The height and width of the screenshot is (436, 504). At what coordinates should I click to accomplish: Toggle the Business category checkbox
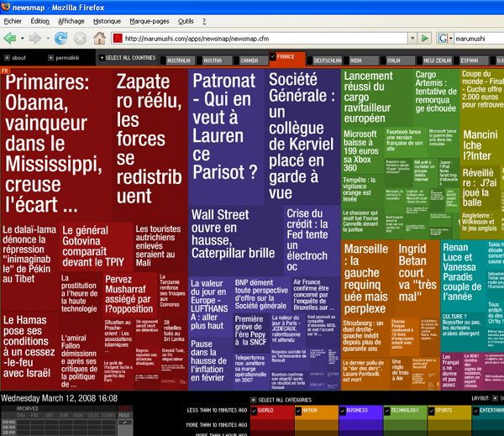343,411
